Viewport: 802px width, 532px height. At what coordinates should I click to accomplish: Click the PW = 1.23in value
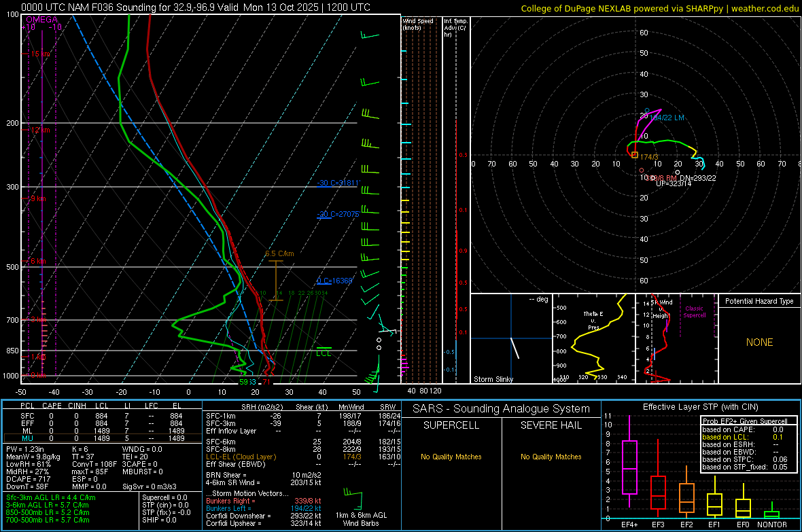(x=25, y=449)
